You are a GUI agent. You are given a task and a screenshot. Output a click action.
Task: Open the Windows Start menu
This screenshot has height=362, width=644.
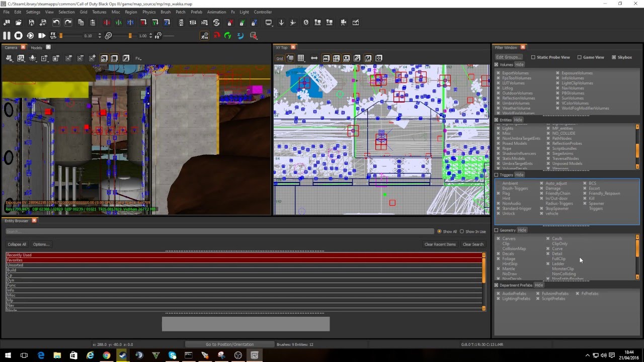click(8, 355)
